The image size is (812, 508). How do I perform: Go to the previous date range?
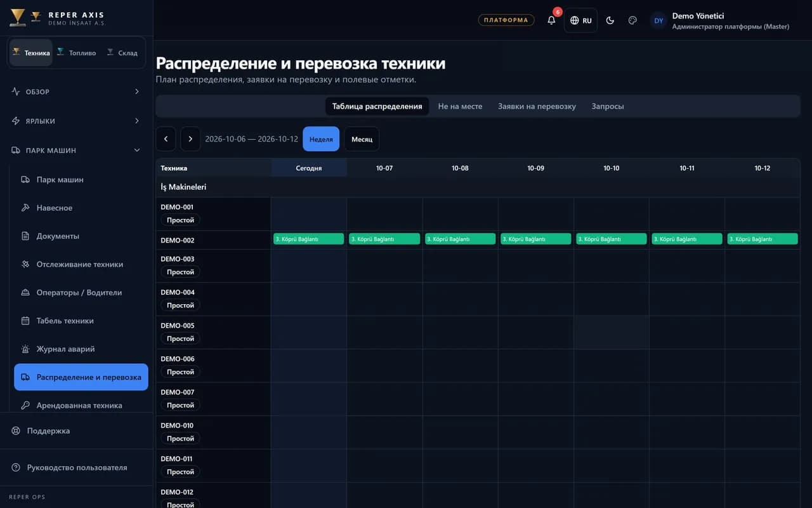[166, 139]
